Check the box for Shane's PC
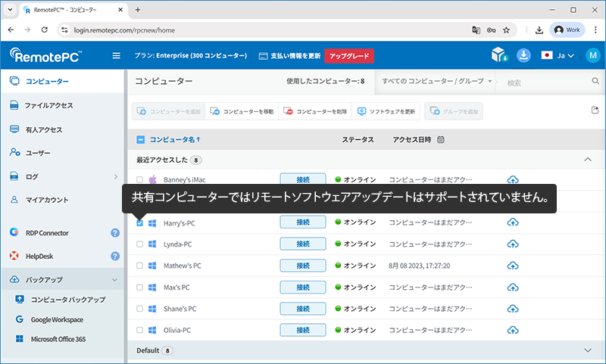Screen dimensions: 606x364 pyautogui.click(x=139, y=309)
